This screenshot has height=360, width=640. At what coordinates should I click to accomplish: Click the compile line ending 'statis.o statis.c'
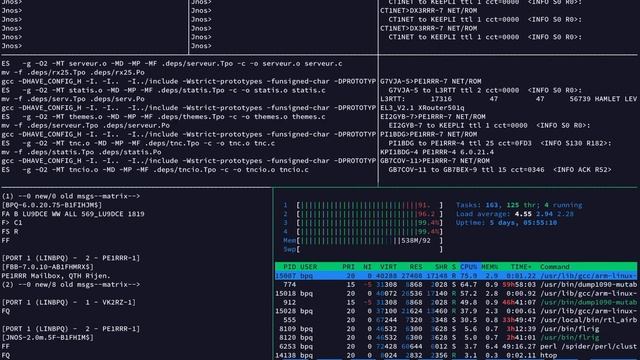[x=163, y=90]
